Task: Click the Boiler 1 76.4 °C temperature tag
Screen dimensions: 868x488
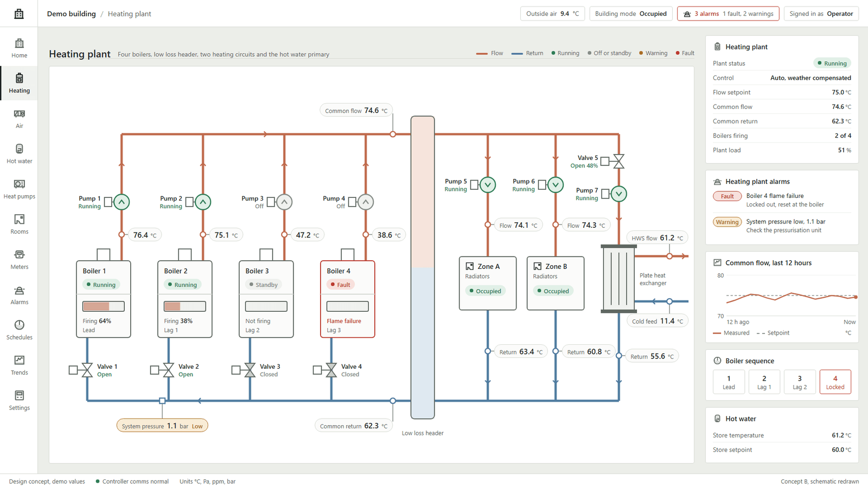Action: click(145, 235)
